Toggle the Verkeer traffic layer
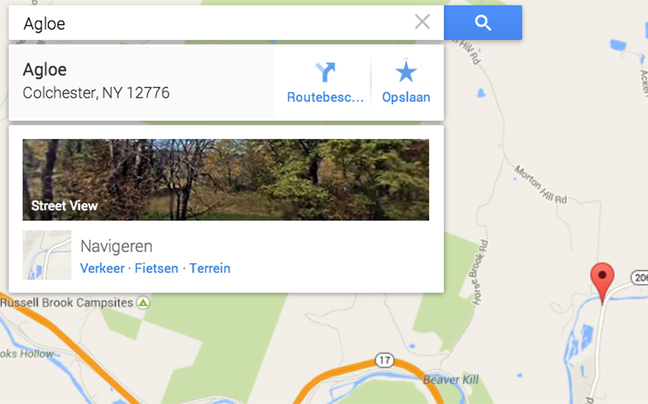The height and width of the screenshot is (404, 648). [102, 268]
